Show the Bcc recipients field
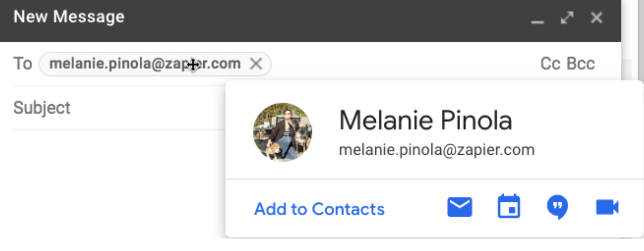 (581, 64)
